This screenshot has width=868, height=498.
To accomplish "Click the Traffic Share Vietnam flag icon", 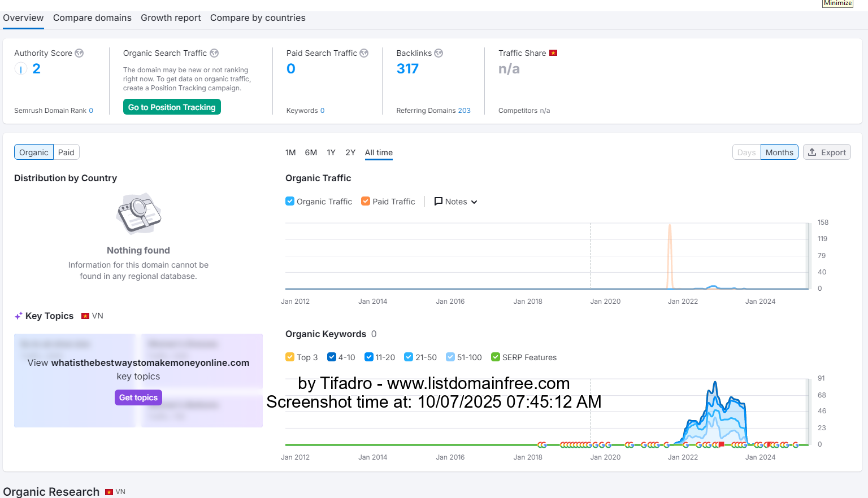I will [553, 53].
